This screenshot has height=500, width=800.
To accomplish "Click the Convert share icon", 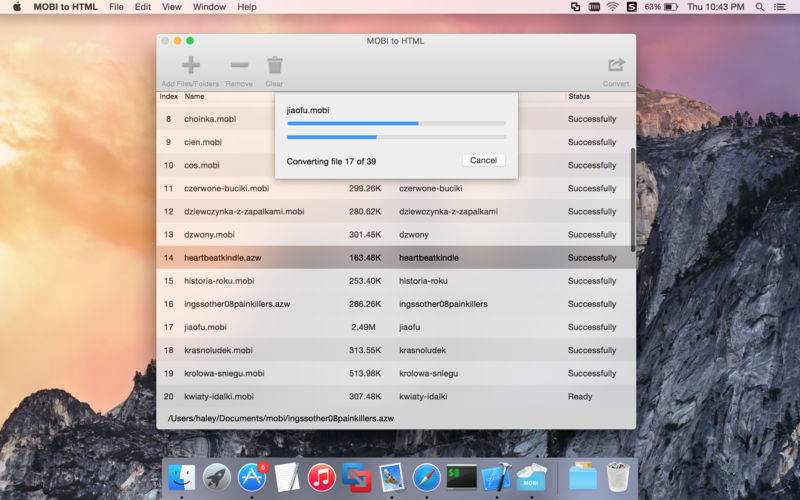I will tap(616, 65).
